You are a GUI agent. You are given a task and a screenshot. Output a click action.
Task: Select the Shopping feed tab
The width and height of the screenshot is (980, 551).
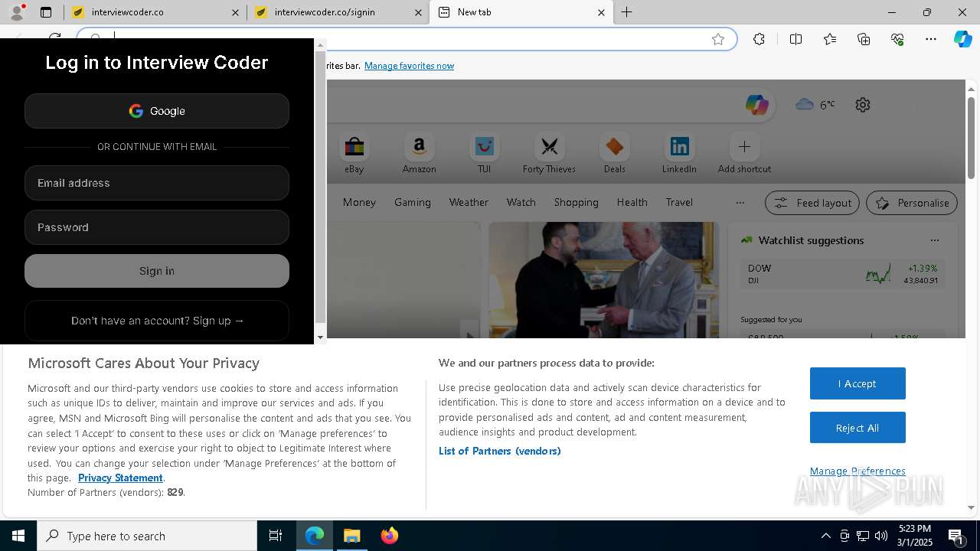pos(577,202)
